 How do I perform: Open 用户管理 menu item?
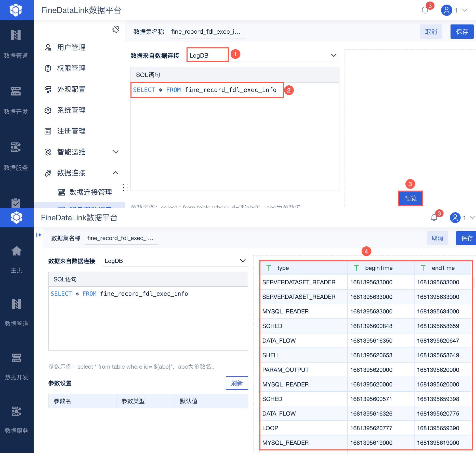pyautogui.click(x=71, y=48)
